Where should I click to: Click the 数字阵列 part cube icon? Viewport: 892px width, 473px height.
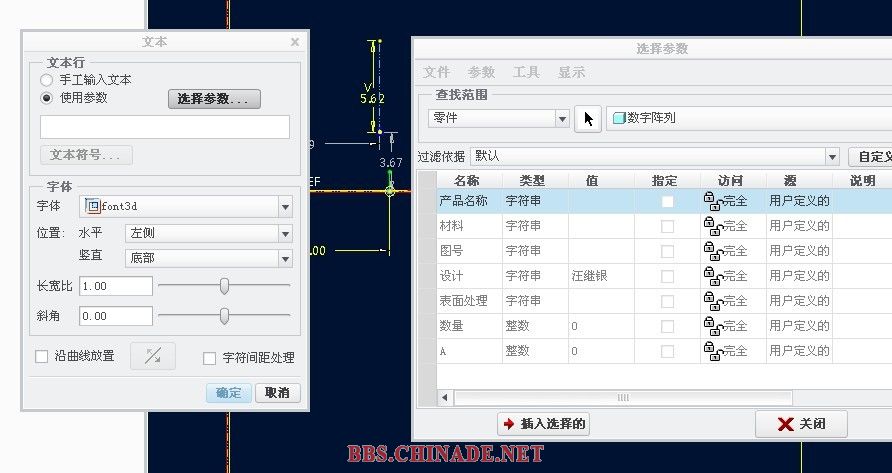click(618, 118)
